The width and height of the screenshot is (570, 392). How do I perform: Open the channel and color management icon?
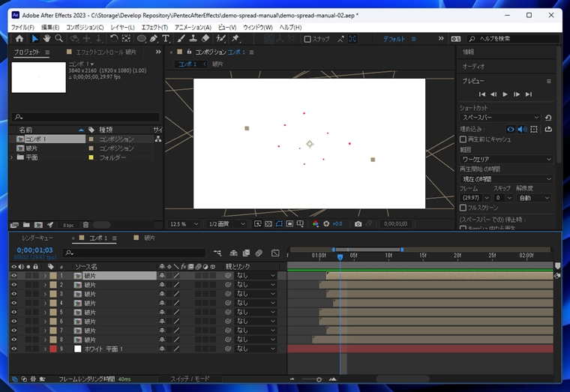[x=316, y=224]
